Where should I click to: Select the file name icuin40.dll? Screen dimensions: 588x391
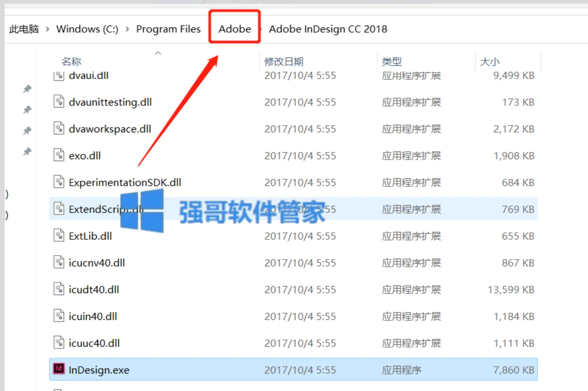coord(93,316)
